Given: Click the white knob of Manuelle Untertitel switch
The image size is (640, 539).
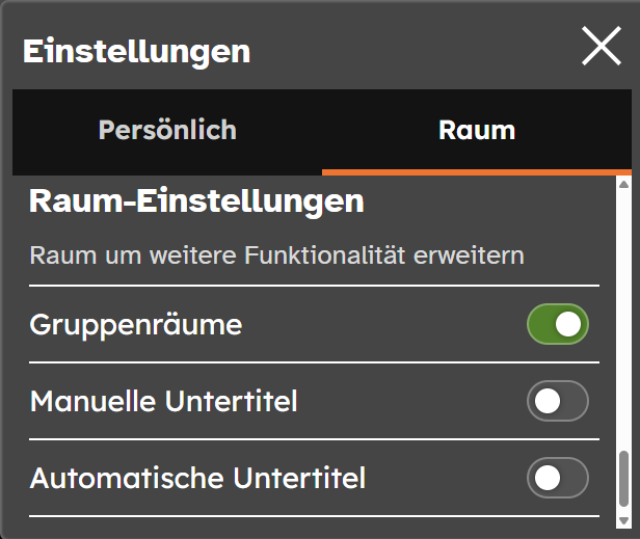Looking at the screenshot, I should pyautogui.click(x=546, y=402).
